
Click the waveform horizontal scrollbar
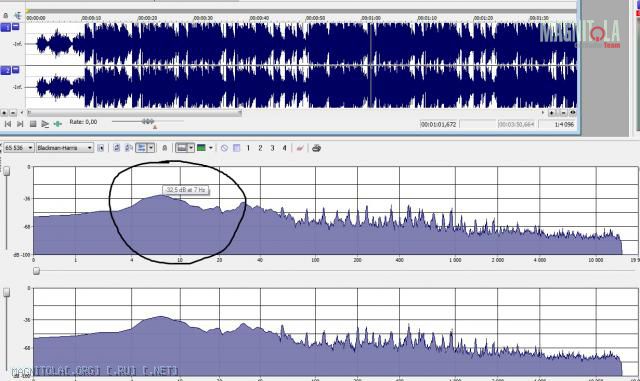[134, 112]
